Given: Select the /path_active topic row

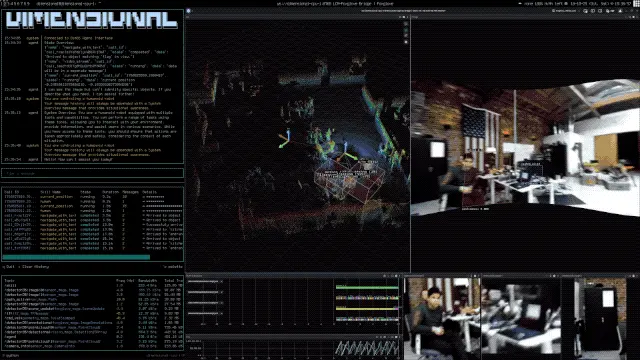Looking at the screenshot, I should tap(93, 299).
